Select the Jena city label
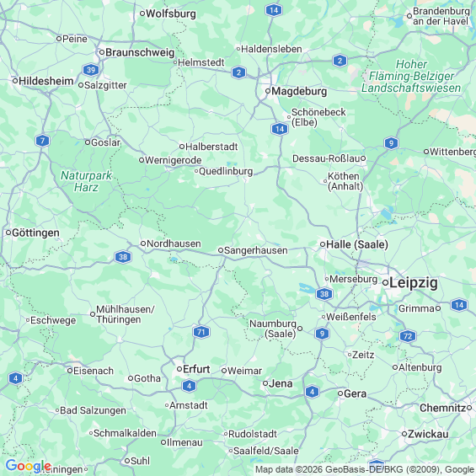476x476 pixels. [x=281, y=383]
